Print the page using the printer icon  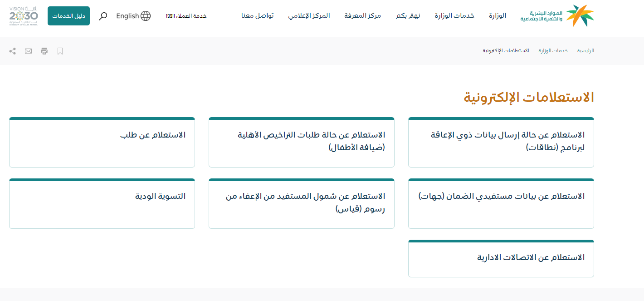44,51
